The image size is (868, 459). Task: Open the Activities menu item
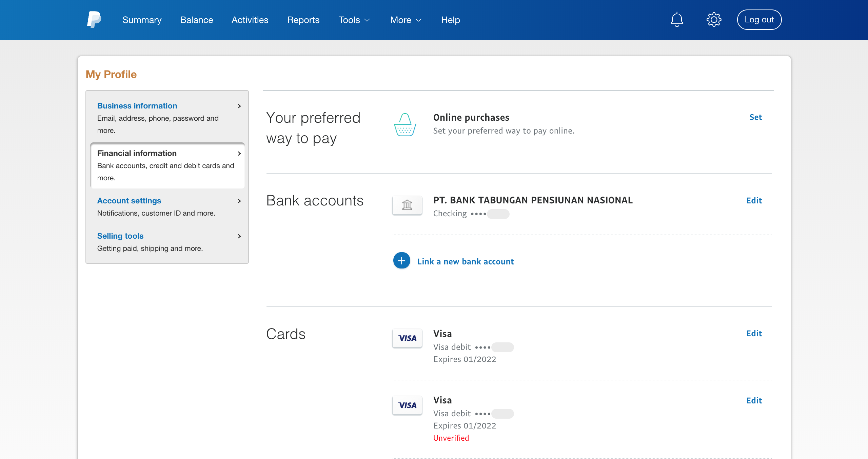point(250,20)
